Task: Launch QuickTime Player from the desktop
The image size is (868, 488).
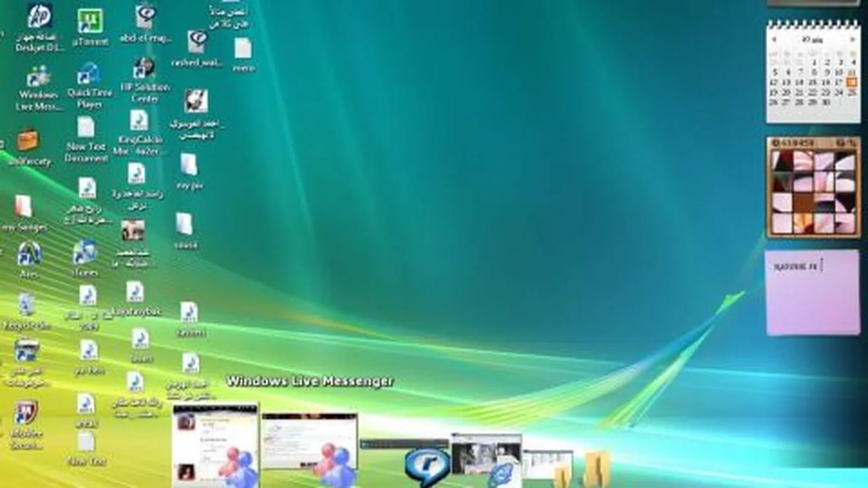Action: coord(89,76)
